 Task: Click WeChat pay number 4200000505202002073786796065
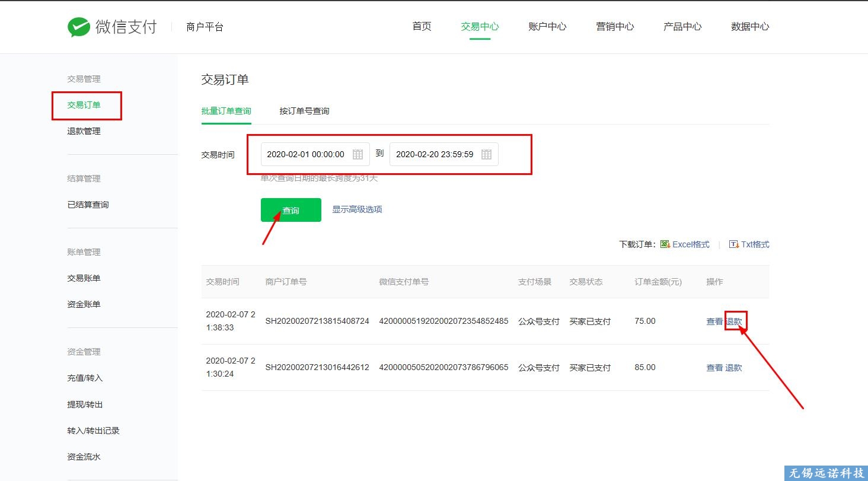[x=443, y=367]
